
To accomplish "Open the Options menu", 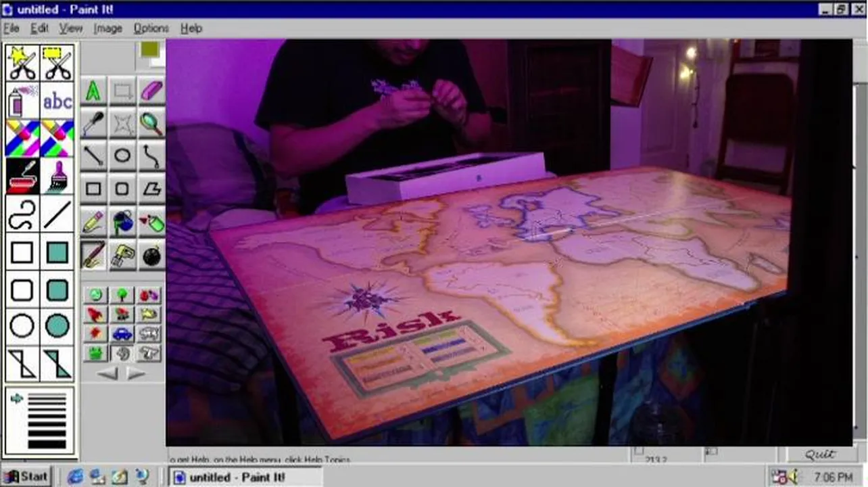I will [x=151, y=28].
